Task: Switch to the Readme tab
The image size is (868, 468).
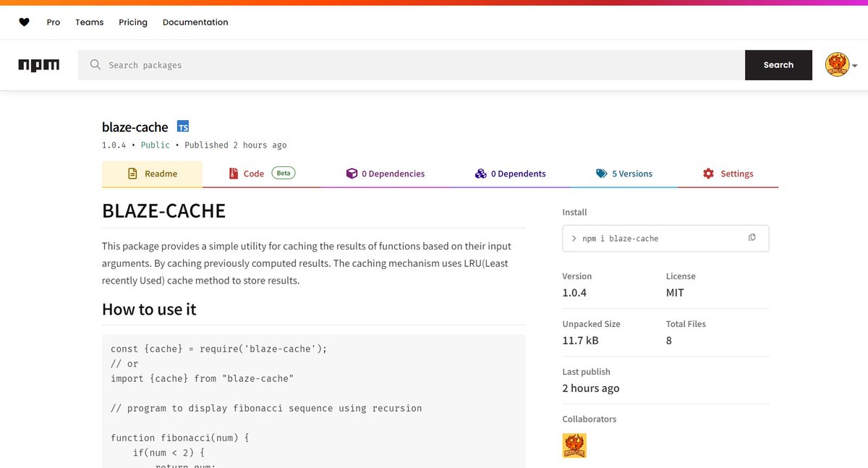Action: 152,174
